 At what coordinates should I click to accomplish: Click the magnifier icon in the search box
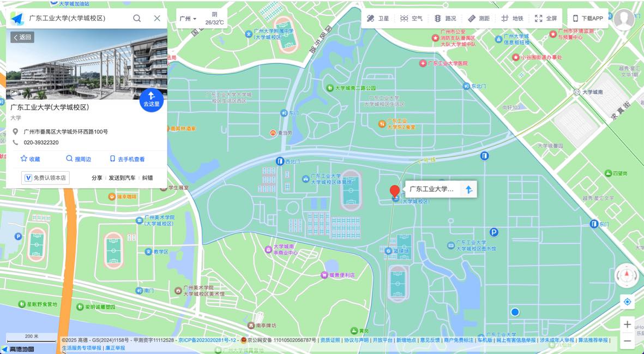[137, 17]
